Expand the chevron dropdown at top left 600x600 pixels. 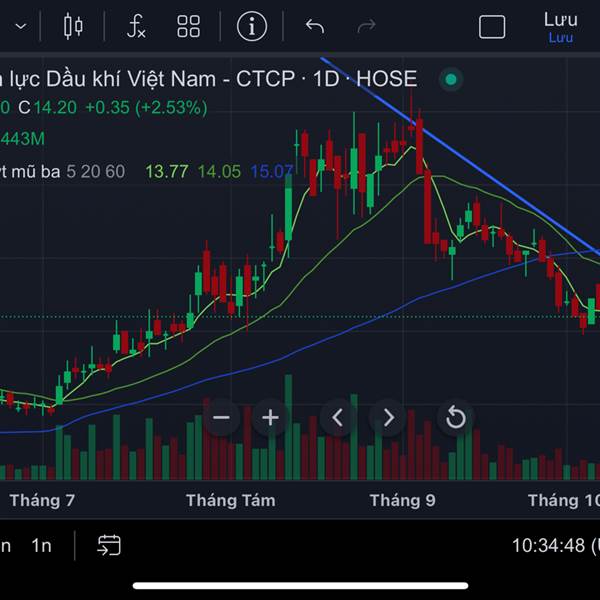click(x=21, y=26)
